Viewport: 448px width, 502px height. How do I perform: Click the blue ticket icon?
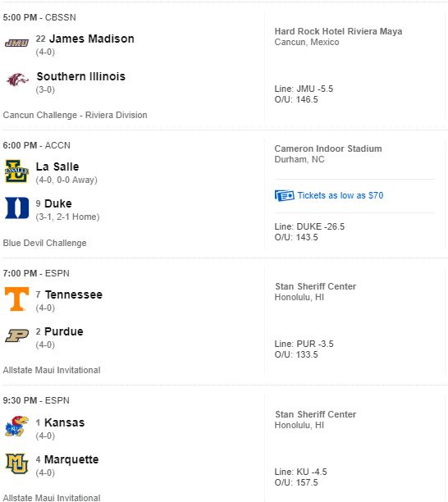pos(285,195)
